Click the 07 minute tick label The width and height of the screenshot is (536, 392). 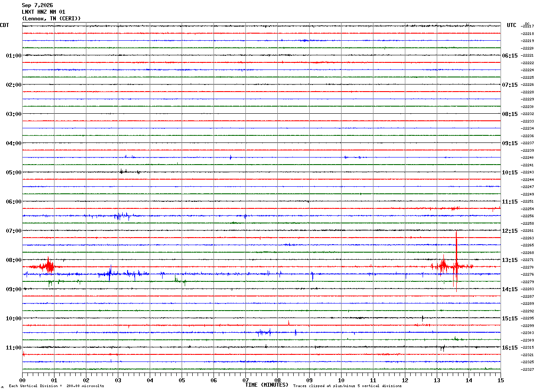click(x=245, y=380)
